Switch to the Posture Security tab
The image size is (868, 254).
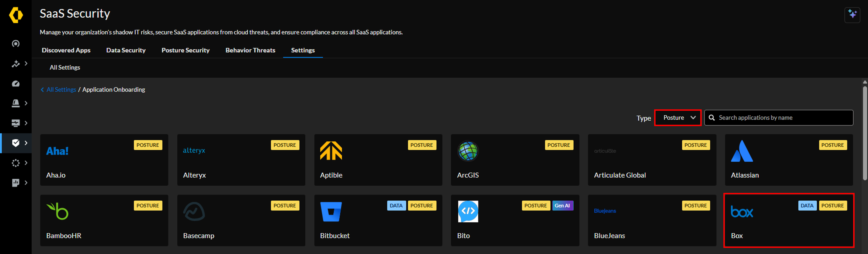pos(185,50)
